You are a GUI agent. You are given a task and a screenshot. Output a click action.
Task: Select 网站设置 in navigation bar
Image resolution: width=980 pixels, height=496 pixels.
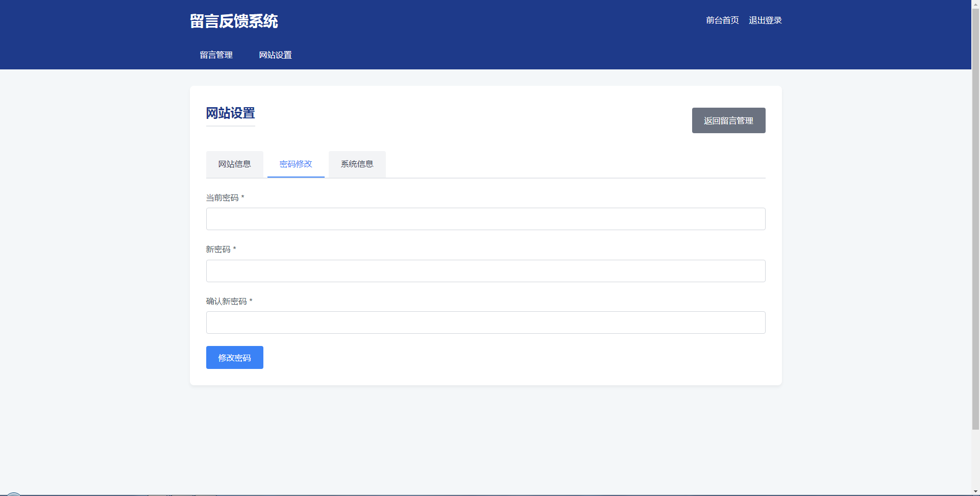point(275,55)
